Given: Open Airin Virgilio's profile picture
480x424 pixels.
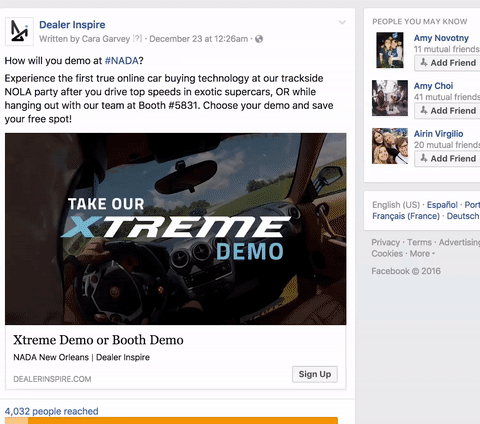Looking at the screenshot, I should pyautogui.click(x=390, y=146).
